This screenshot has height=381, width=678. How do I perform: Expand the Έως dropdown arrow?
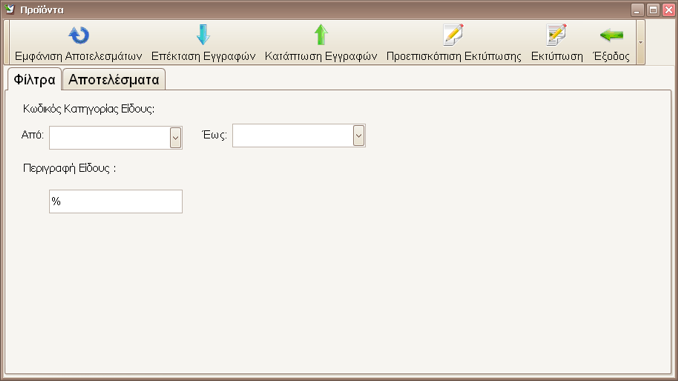(358, 135)
